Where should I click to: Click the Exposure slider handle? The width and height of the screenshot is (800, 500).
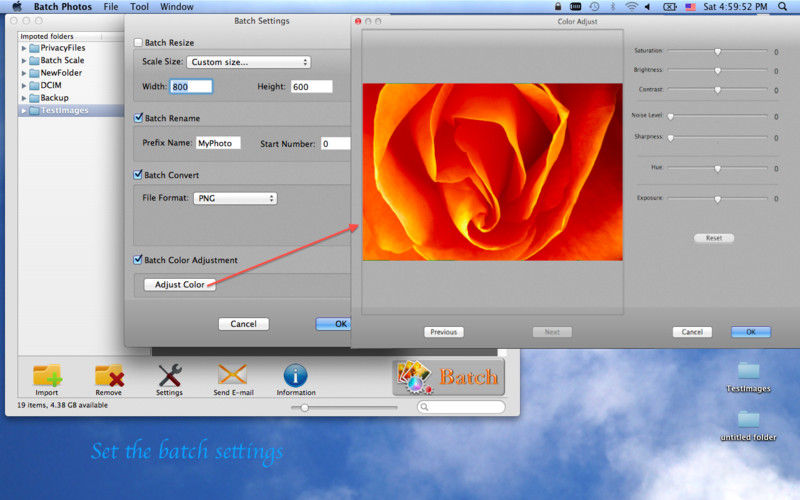pos(717,199)
